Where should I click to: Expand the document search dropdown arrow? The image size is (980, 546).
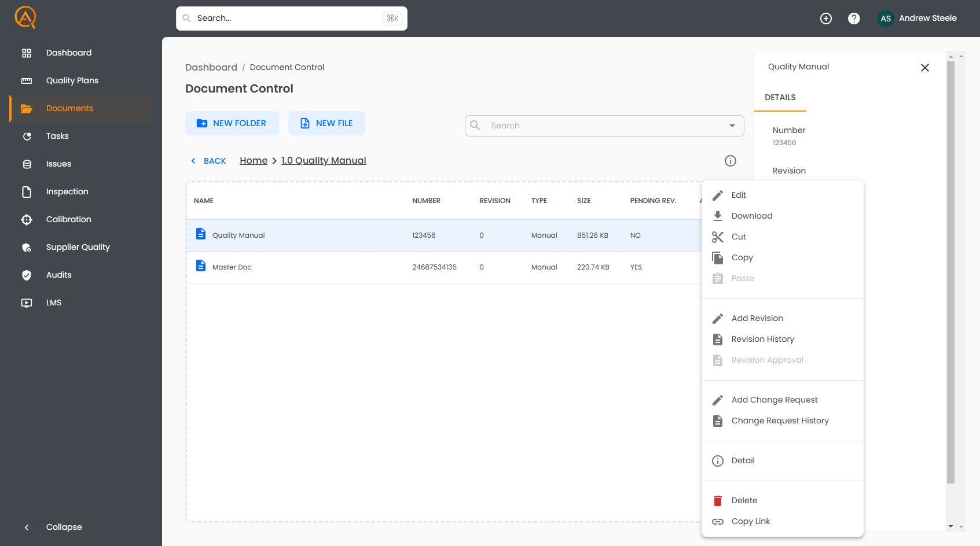(x=732, y=126)
